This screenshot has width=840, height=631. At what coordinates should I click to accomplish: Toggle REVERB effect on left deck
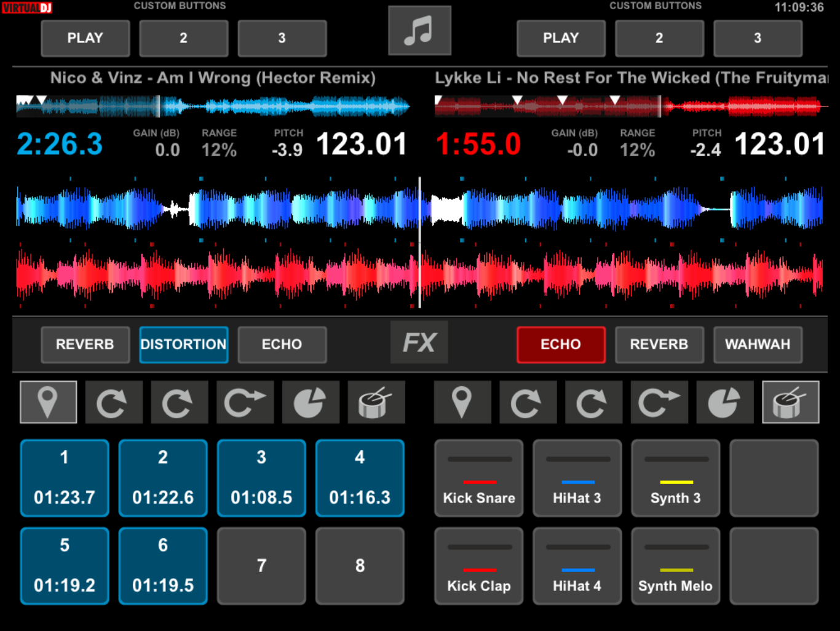click(85, 344)
